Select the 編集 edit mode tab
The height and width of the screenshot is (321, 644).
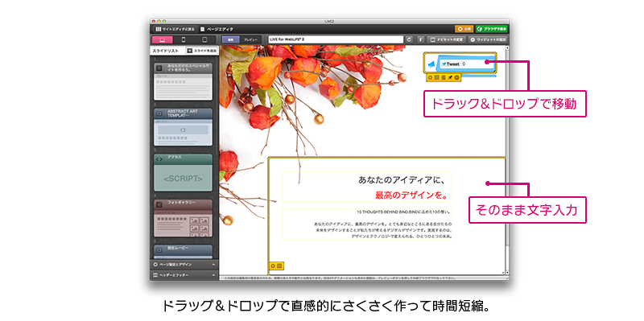point(230,39)
